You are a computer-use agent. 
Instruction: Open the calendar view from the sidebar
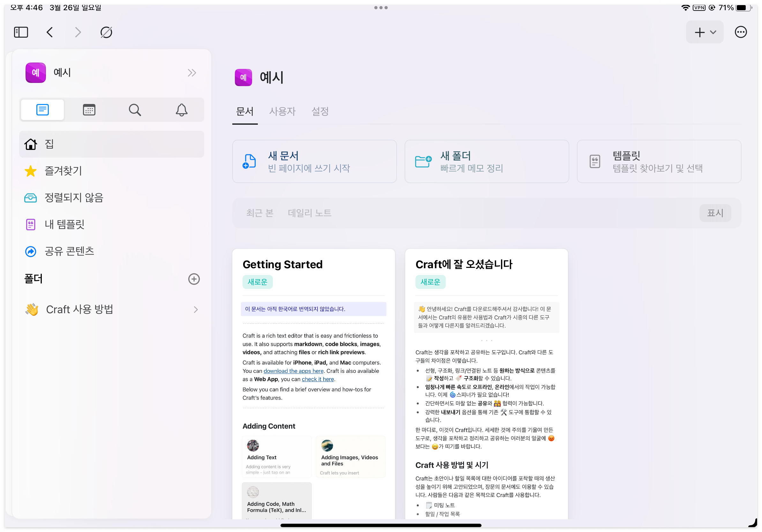point(88,109)
